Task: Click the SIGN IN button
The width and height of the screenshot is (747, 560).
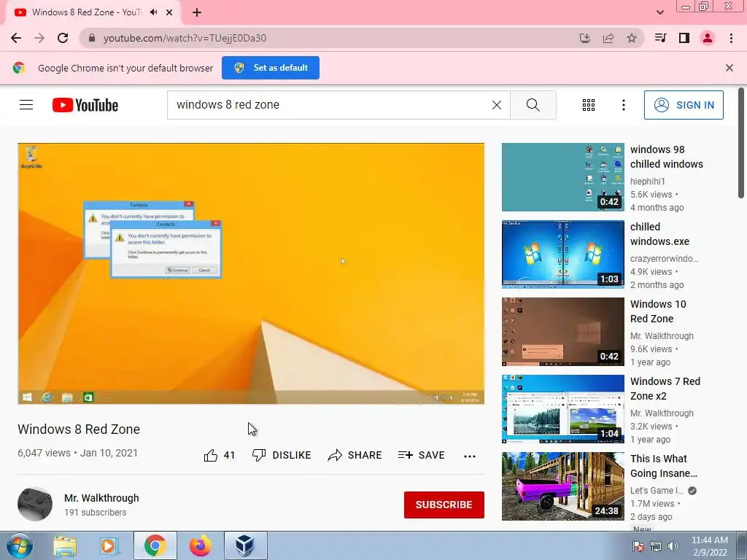Action: pyautogui.click(x=684, y=105)
